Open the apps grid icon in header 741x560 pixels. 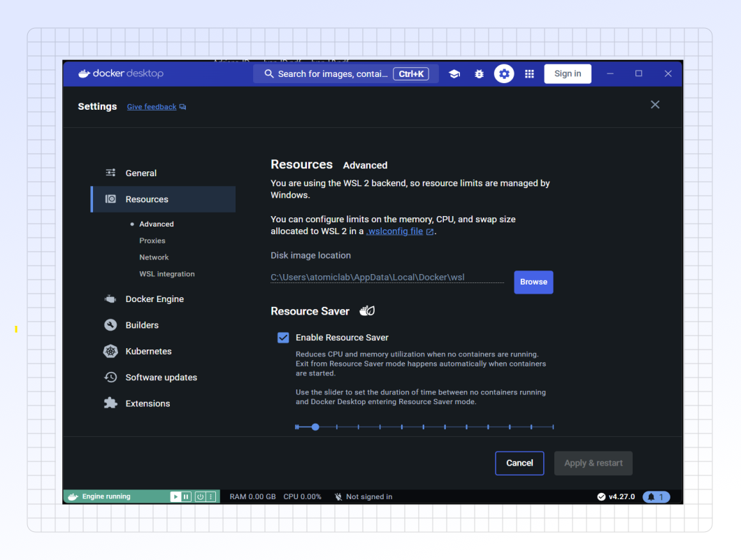pos(529,74)
